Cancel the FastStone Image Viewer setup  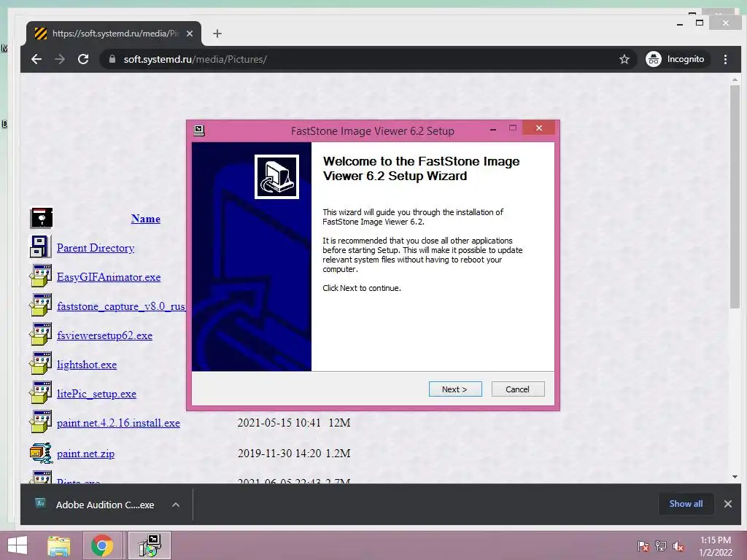pyautogui.click(x=517, y=389)
